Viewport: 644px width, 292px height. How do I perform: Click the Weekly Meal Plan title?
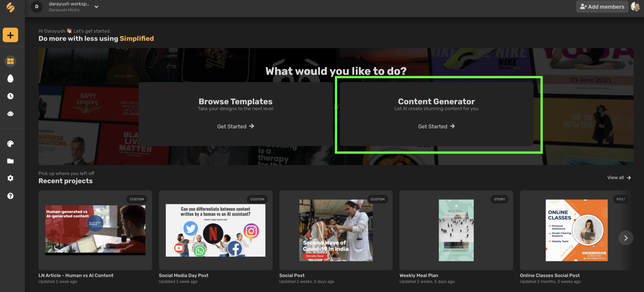pos(419,276)
